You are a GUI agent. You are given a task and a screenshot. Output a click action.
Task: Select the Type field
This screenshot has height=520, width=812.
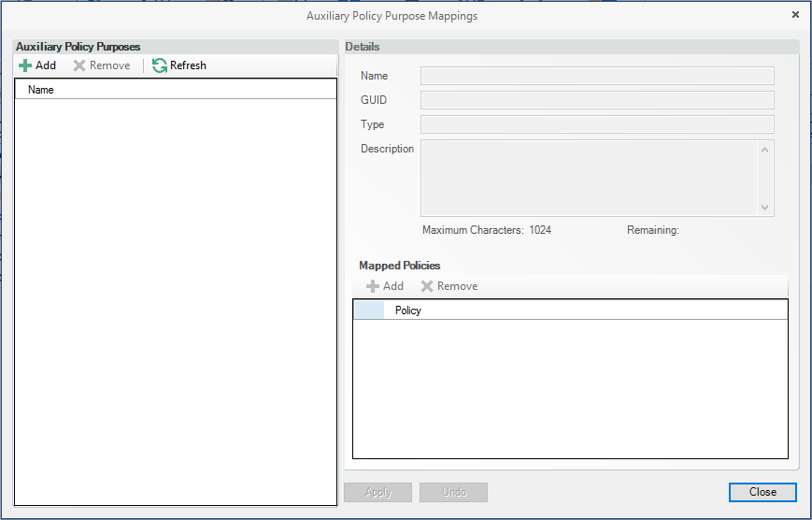pos(597,124)
